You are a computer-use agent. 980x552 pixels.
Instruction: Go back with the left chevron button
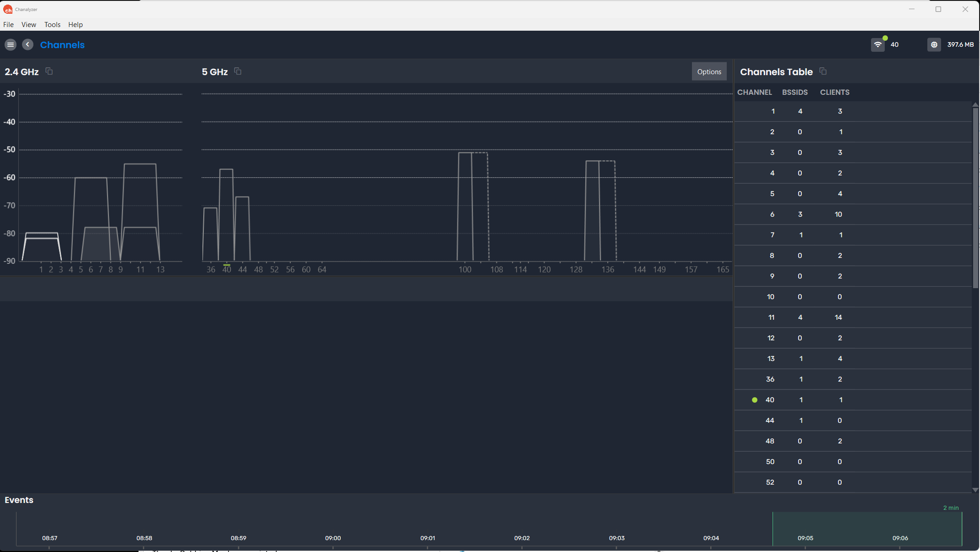click(x=27, y=44)
